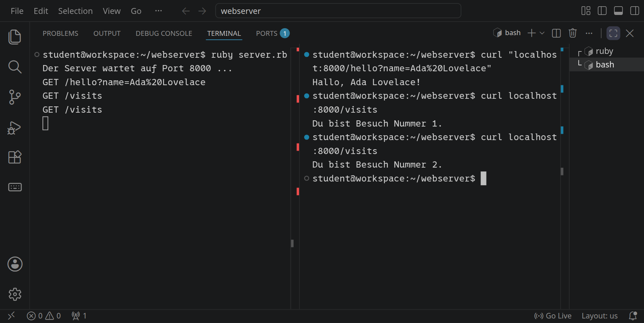Image resolution: width=644 pixels, height=323 pixels.
Task: Toggle maximized panel size
Action: pos(613,33)
